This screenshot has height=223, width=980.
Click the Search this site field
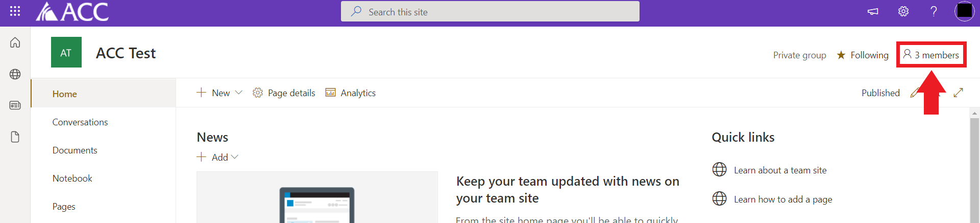[490, 12]
